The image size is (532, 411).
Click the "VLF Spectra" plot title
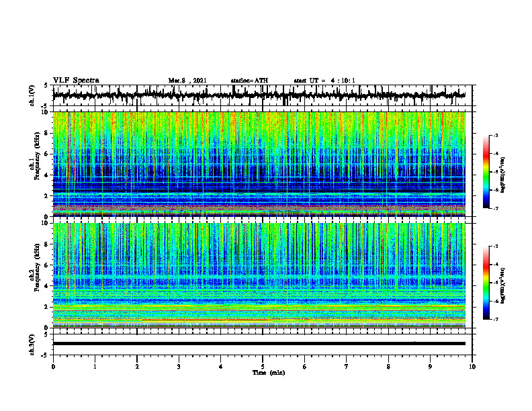(76, 81)
